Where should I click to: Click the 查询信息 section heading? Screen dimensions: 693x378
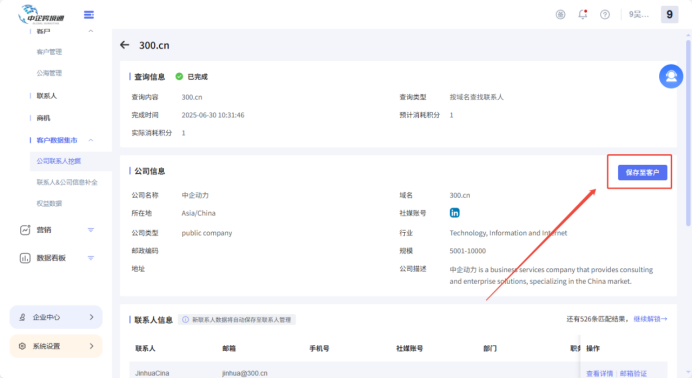tap(149, 77)
